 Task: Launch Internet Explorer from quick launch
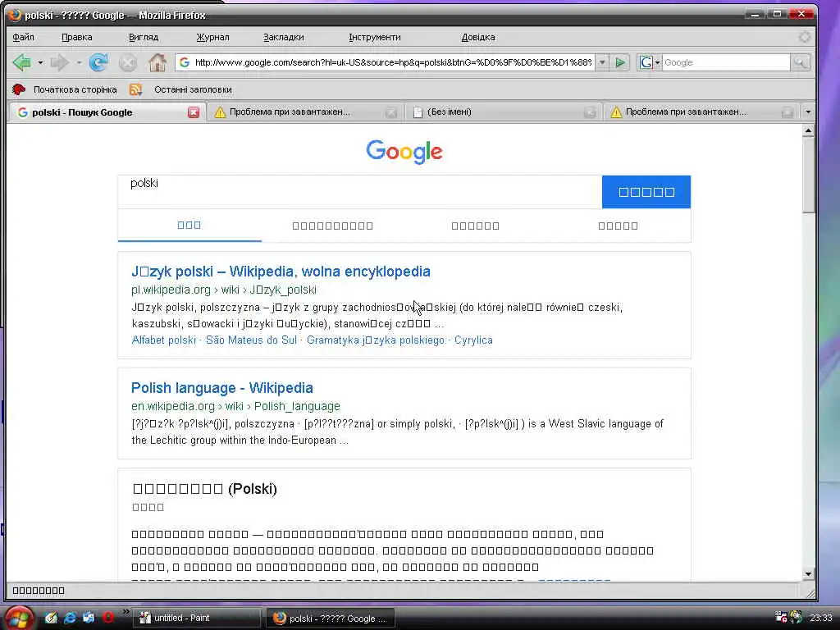(x=71, y=618)
